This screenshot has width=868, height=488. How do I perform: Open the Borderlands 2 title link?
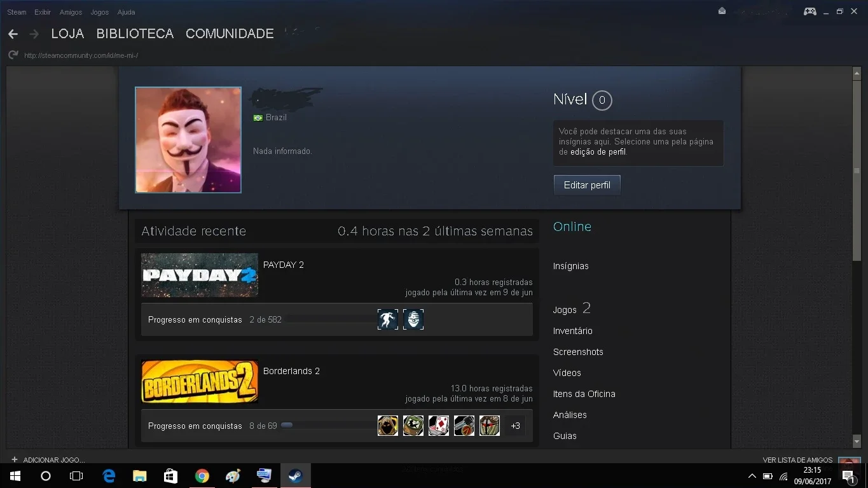(291, 371)
